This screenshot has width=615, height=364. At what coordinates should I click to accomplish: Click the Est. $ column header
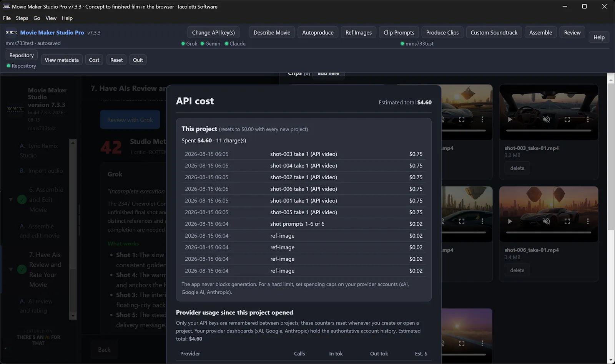click(421, 354)
